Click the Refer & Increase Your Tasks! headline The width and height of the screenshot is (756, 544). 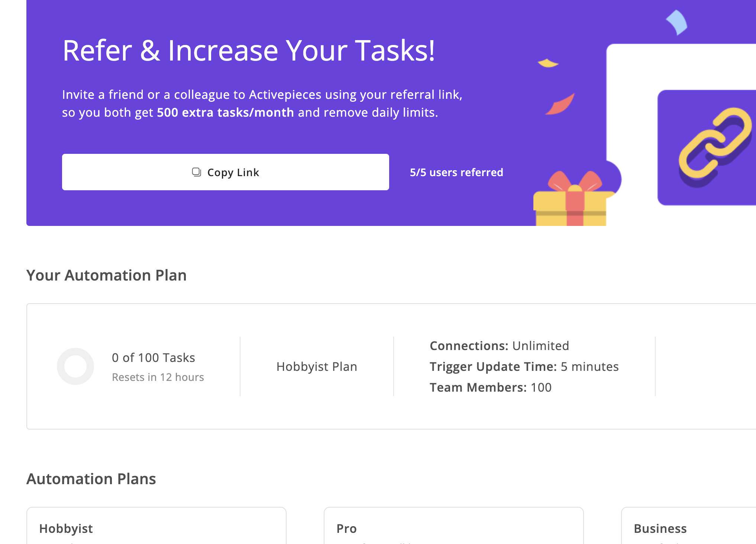(x=249, y=51)
